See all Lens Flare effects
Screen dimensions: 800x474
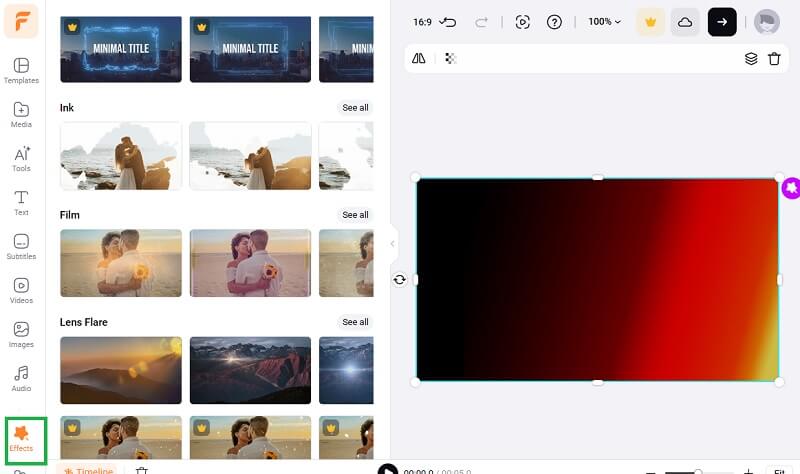pos(355,322)
